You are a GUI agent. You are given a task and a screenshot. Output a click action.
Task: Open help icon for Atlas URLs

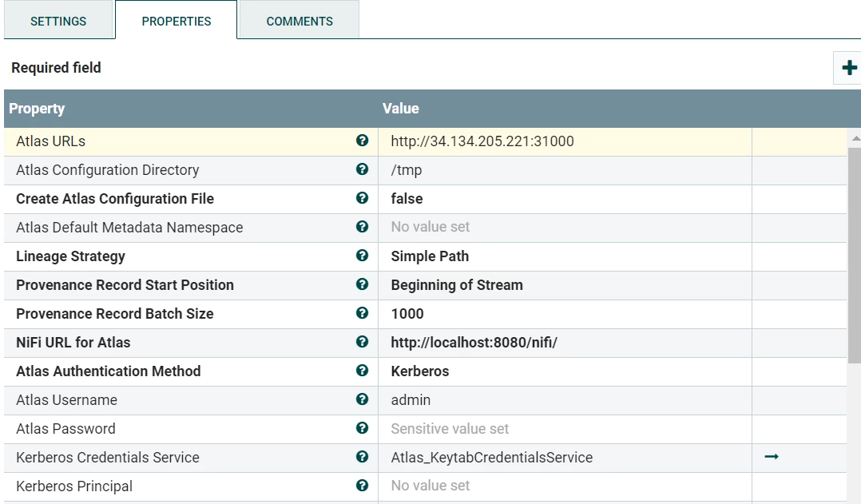tap(362, 141)
